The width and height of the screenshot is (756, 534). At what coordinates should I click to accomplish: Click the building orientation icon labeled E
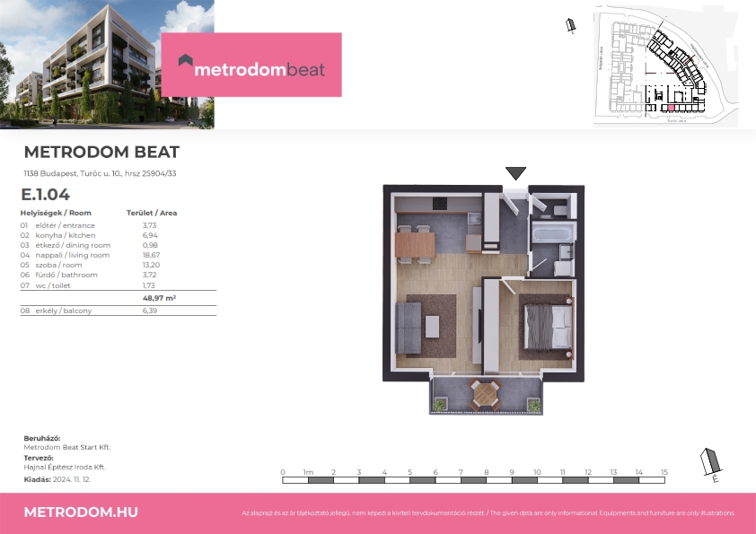[710, 463]
